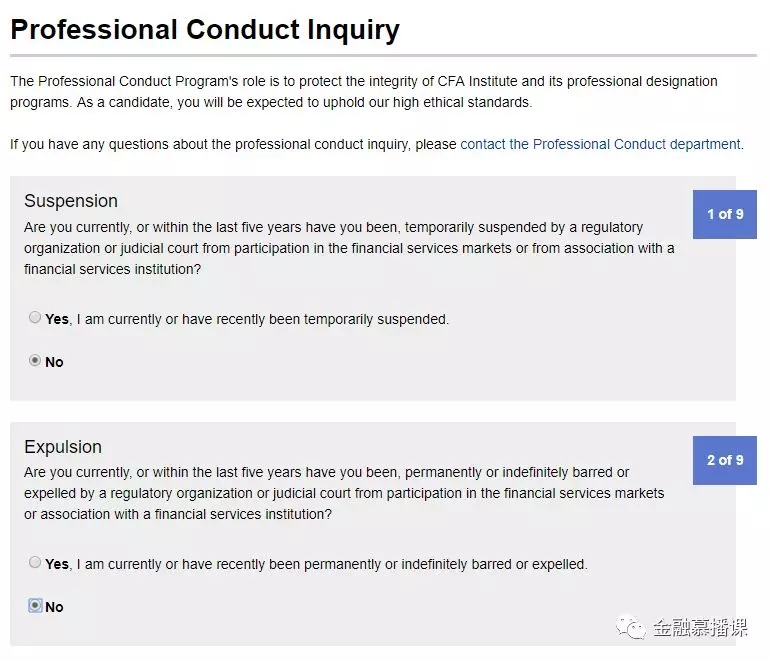Click the 2 of 9 step badge

[x=725, y=460]
